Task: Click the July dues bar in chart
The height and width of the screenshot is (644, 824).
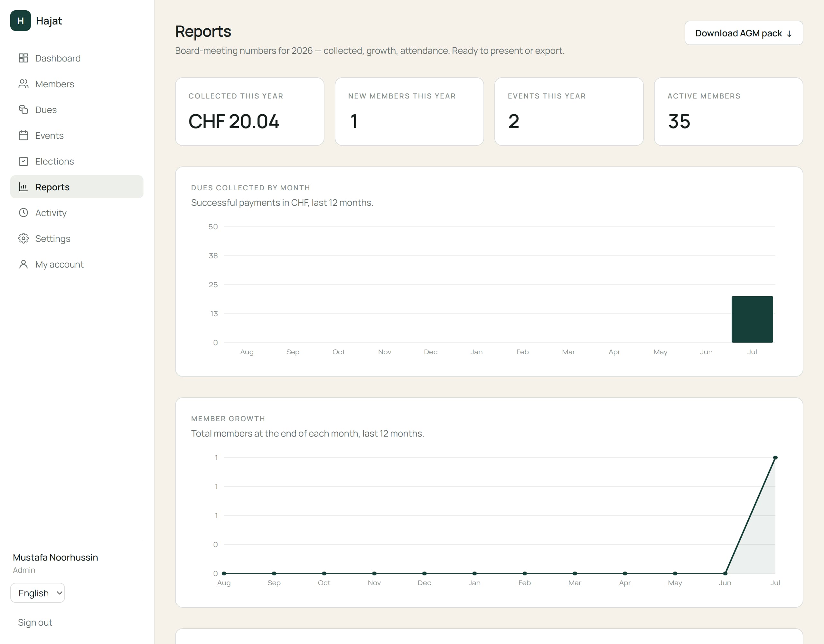Action: (752, 319)
